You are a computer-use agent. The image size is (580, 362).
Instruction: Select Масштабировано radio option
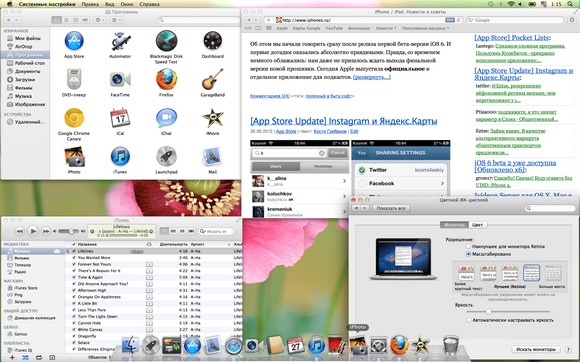coord(469,254)
